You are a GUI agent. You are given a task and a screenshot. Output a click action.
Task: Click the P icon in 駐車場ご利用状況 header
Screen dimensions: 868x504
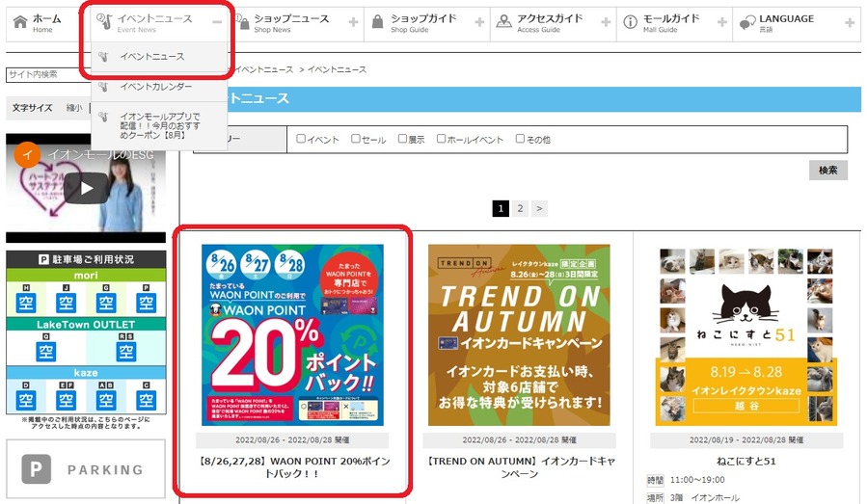coord(43,259)
